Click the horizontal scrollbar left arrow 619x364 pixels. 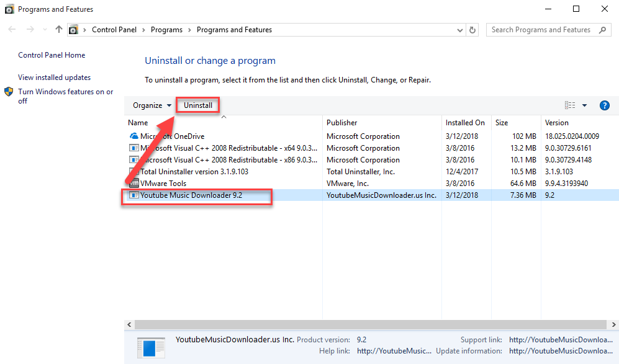(x=129, y=324)
